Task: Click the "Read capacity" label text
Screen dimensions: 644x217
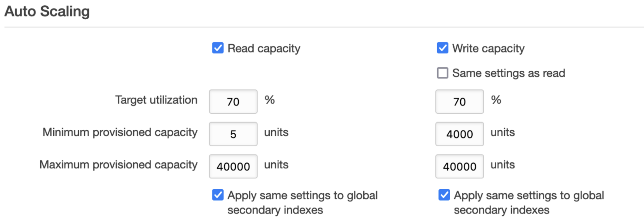Action: [x=264, y=48]
